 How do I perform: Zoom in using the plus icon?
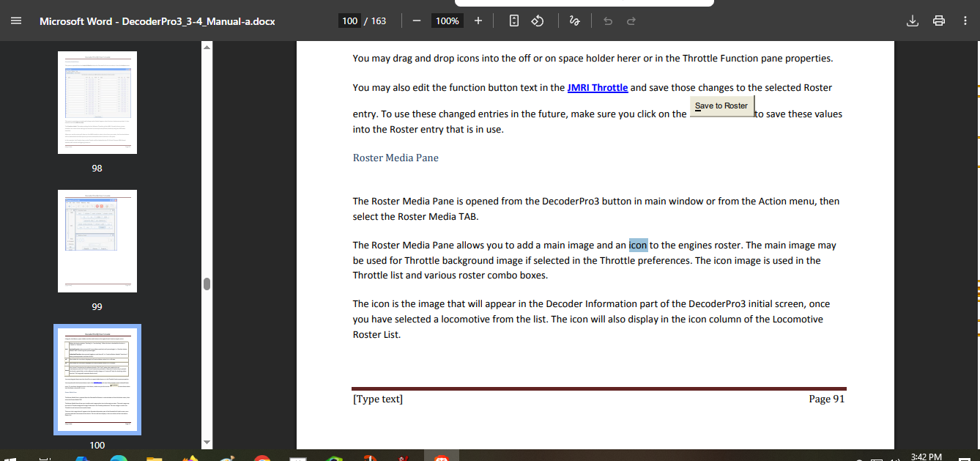(x=478, y=21)
